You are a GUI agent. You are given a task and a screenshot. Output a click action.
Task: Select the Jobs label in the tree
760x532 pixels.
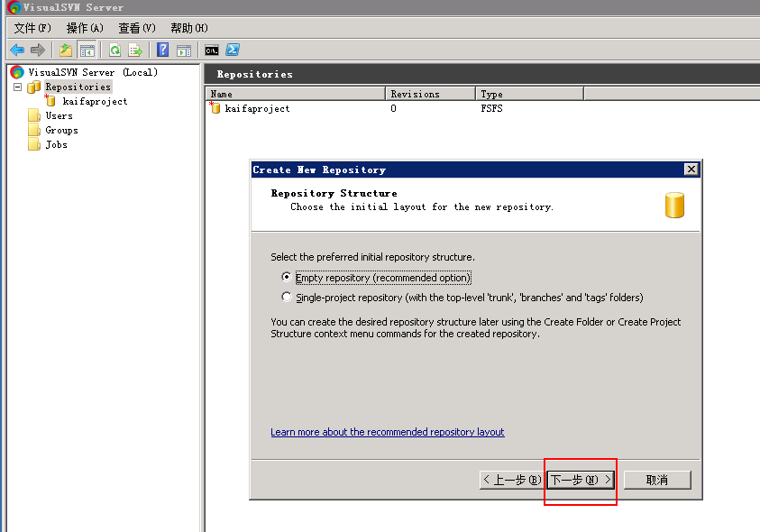[56, 144]
